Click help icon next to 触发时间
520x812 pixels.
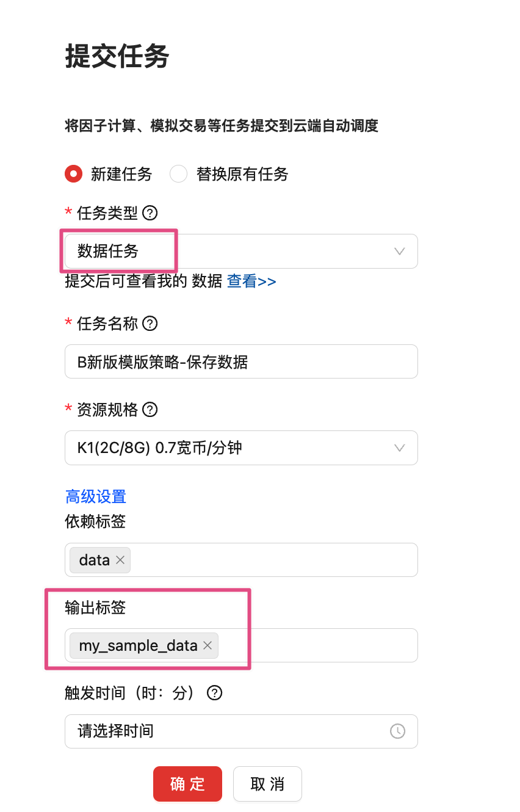pyautogui.click(x=215, y=693)
